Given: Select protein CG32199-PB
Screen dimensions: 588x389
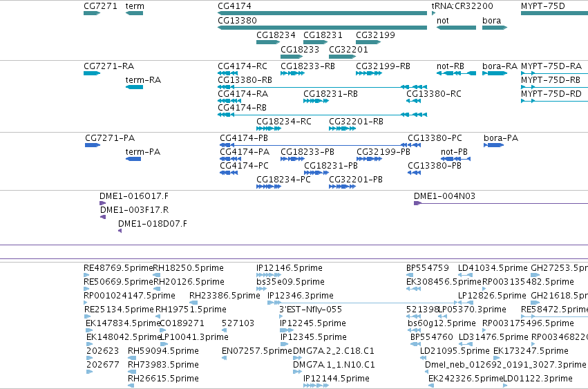Looking at the screenshot, I should [x=370, y=159].
